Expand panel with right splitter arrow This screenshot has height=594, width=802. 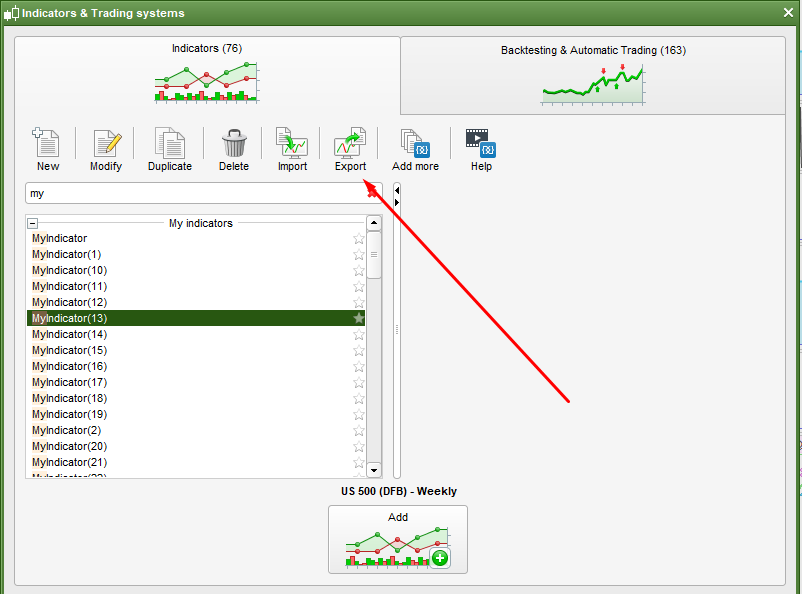pos(397,202)
